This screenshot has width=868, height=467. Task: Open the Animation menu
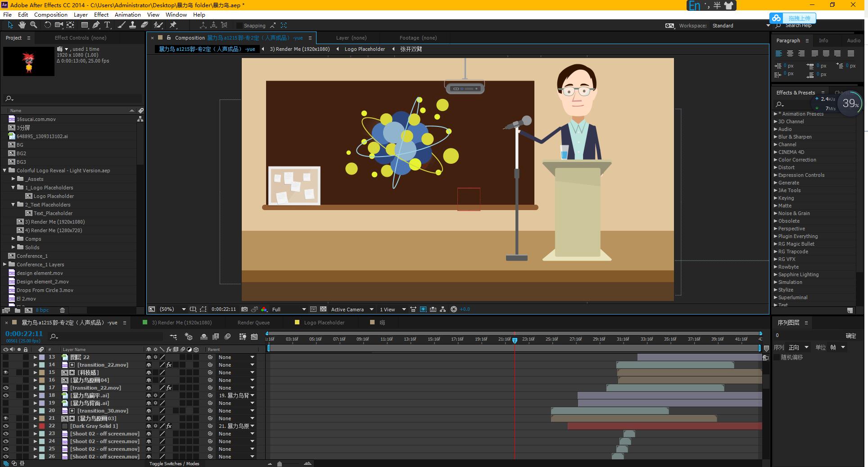128,14
